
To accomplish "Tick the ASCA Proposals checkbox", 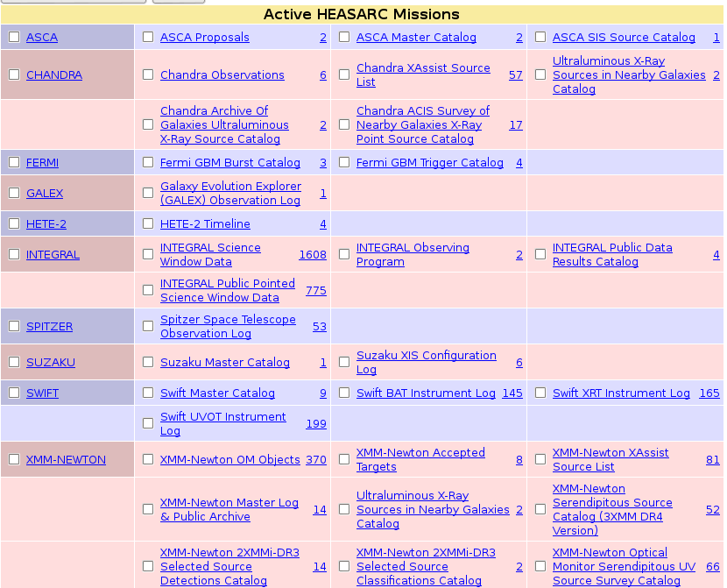I will coord(148,37).
